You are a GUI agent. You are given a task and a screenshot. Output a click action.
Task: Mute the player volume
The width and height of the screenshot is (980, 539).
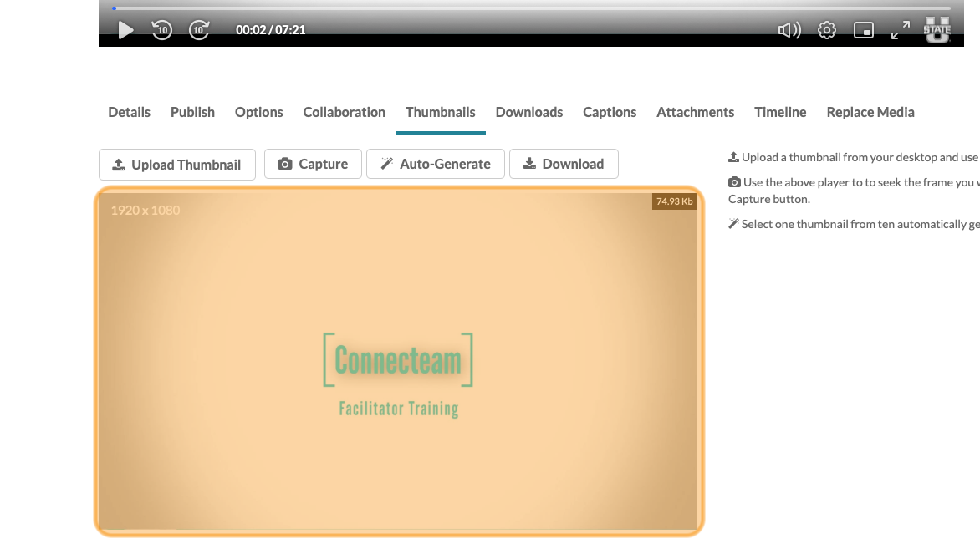(x=789, y=30)
